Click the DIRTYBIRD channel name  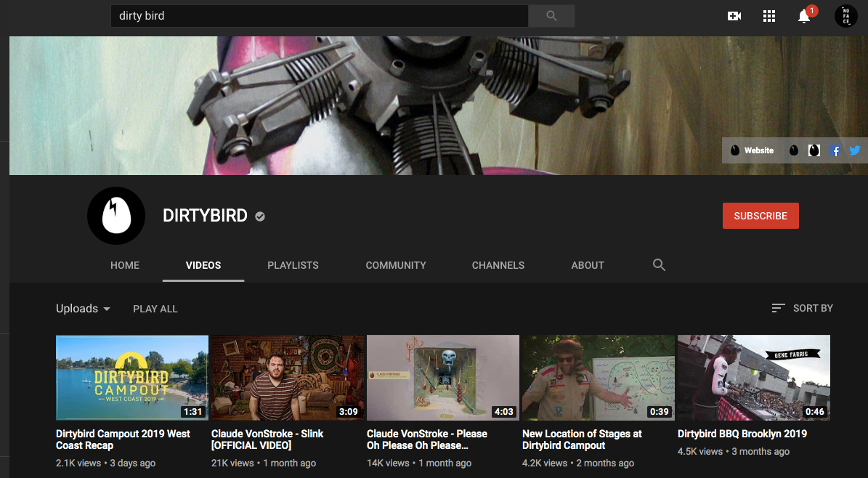(205, 216)
